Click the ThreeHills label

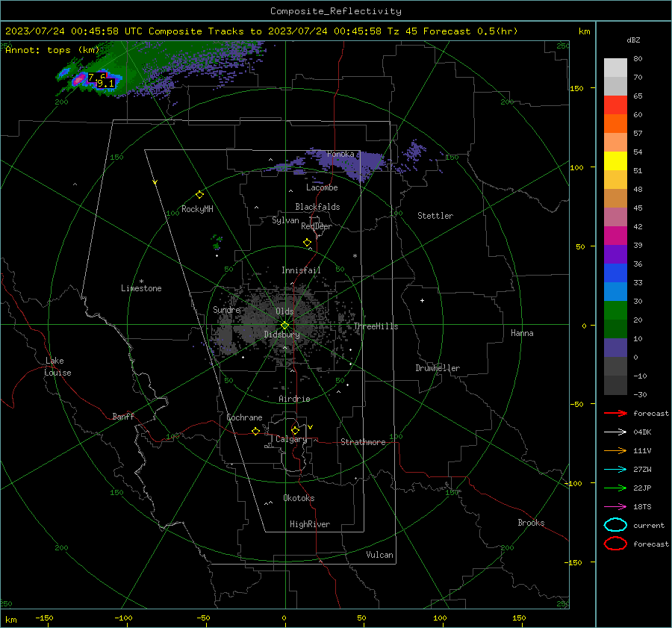point(376,326)
